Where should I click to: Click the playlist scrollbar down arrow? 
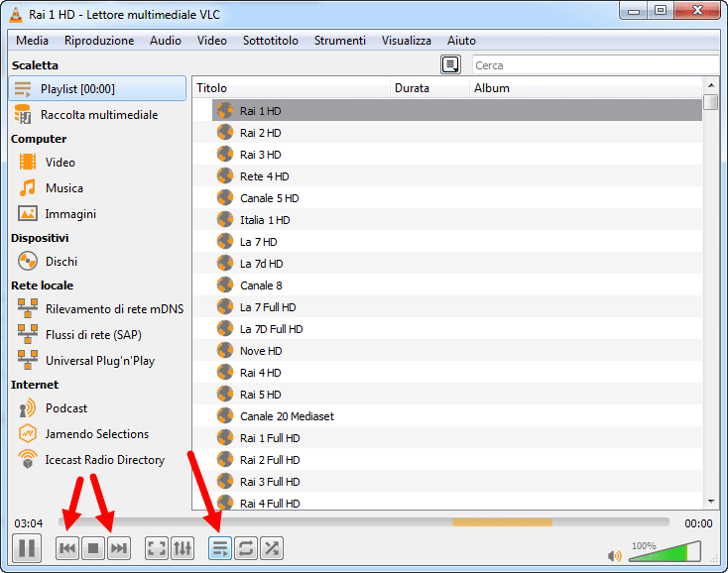[711, 501]
